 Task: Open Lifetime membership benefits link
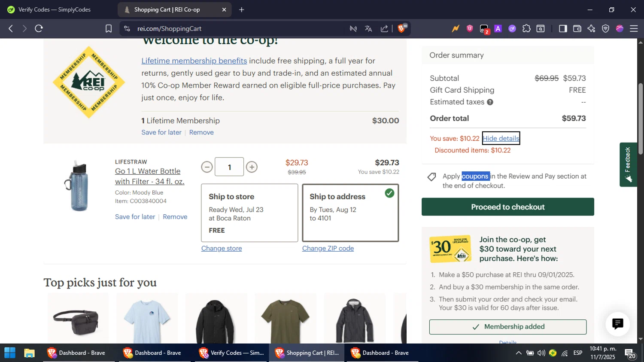(194, 61)
